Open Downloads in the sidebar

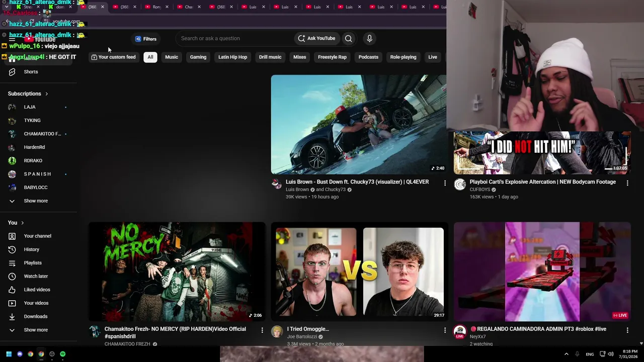39,316
